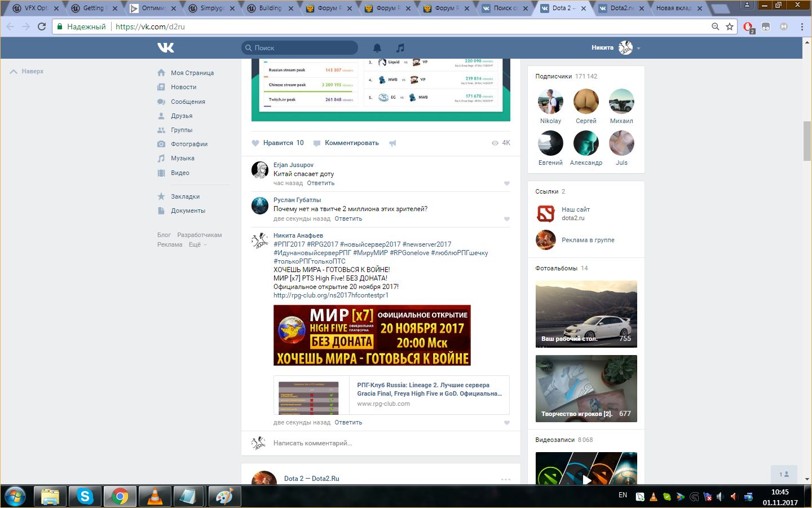This screenshot has width=812, height=508.
Task: Open Моя Страница in sidebar
Action: [192, 73]
